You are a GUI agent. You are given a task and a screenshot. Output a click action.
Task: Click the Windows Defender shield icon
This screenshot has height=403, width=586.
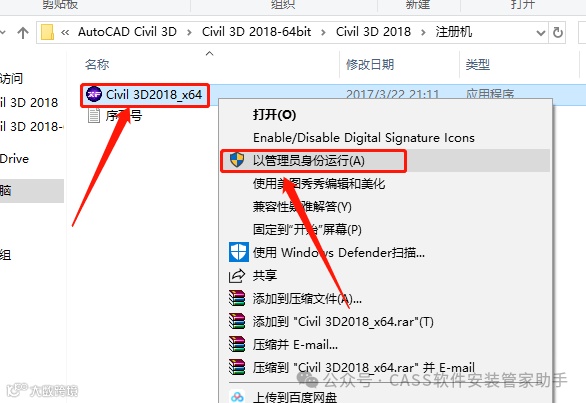tap(238, 252)
